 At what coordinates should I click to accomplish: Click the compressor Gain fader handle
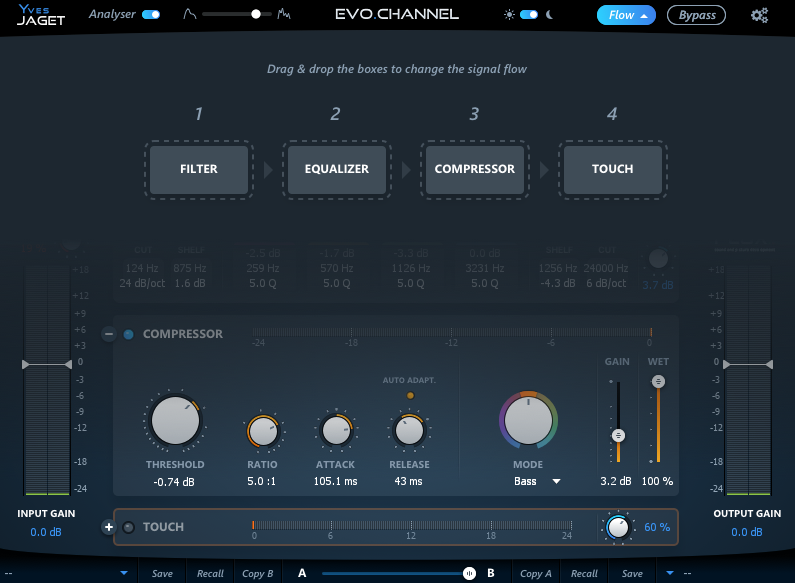pos(618,435)
